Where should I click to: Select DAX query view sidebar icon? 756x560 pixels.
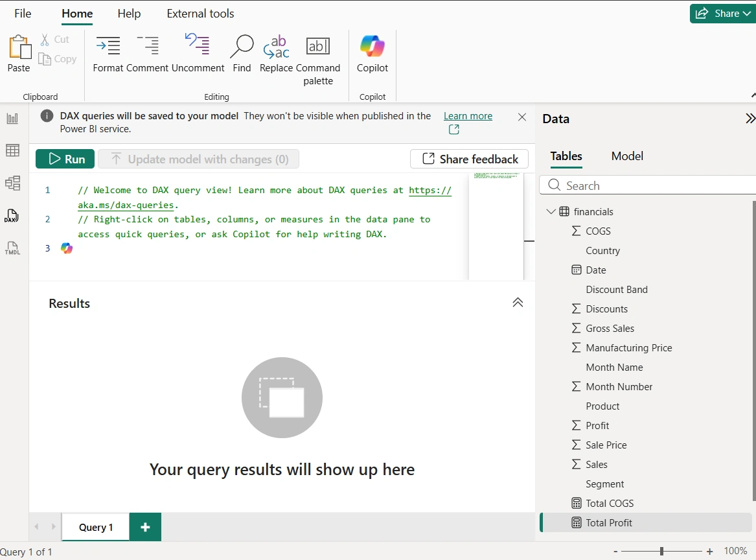(12, 216)
